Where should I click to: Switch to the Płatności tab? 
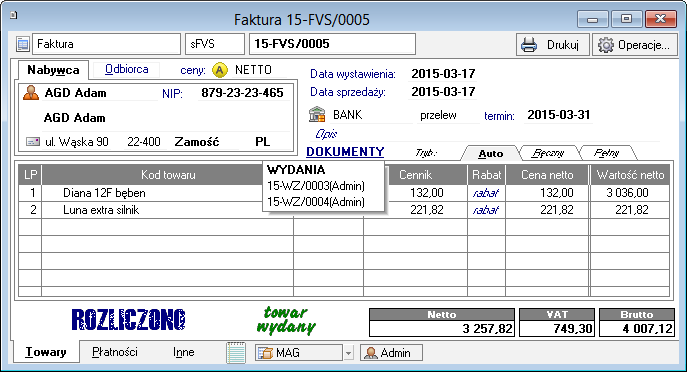115,352
